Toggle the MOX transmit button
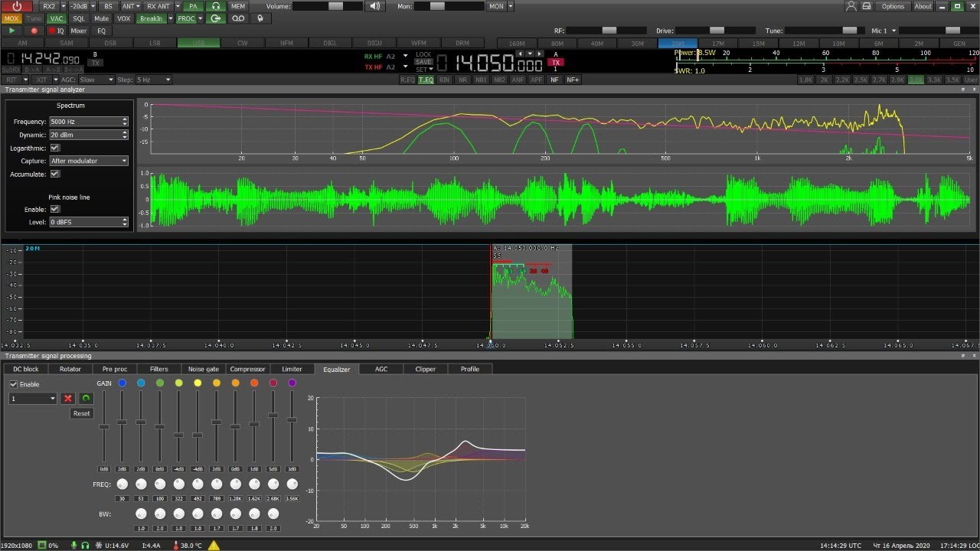The width and height of the screenshot is (980, 551). (11, 18)
